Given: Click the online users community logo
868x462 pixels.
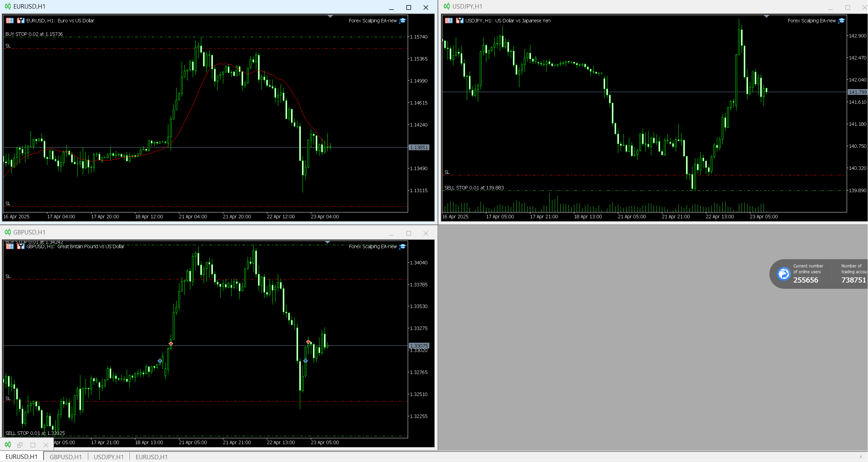Looking at the screenshot, I should tap(784, 274).
